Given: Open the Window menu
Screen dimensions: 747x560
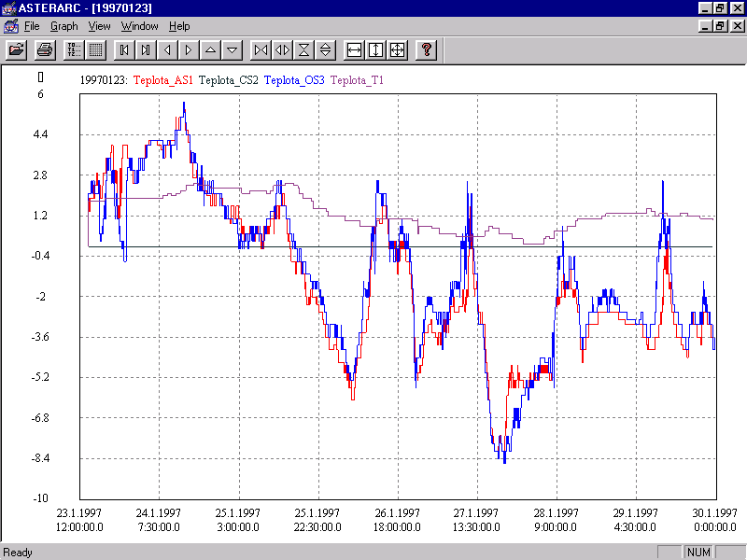Looking at the screenshot, I should click(139, 26).
